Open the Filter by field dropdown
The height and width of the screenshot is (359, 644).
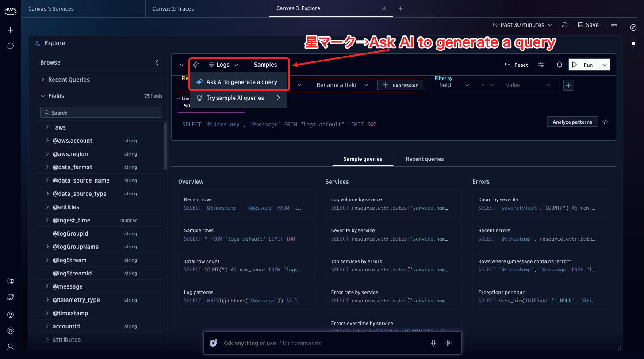[454, 85]
